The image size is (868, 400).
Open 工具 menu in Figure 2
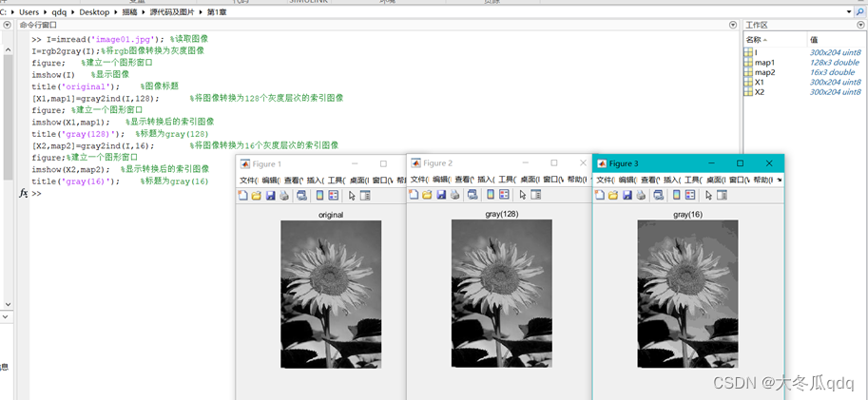click(x=507, y=180)
